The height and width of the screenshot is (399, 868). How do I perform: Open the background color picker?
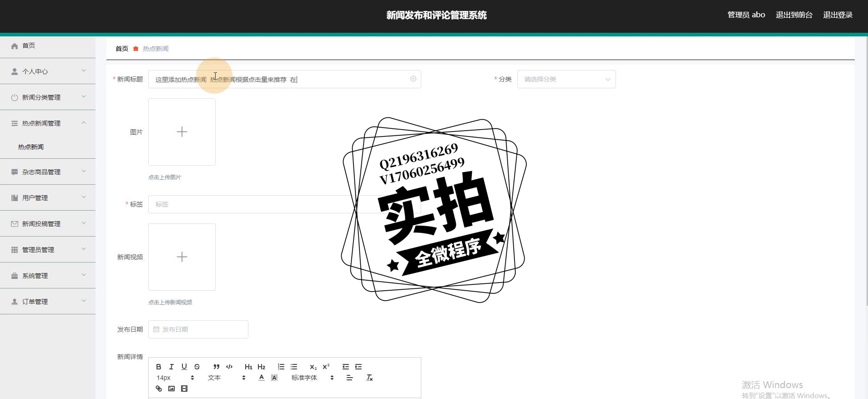pyautogui.click(x=274, y=378)
